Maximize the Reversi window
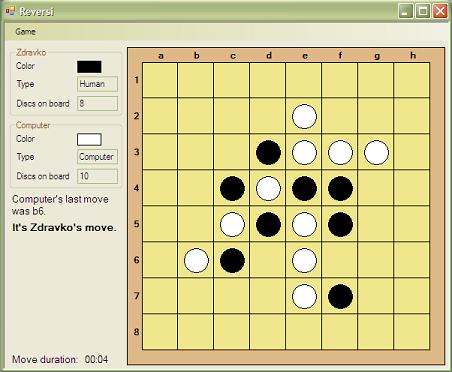 [x=423, y=11]
